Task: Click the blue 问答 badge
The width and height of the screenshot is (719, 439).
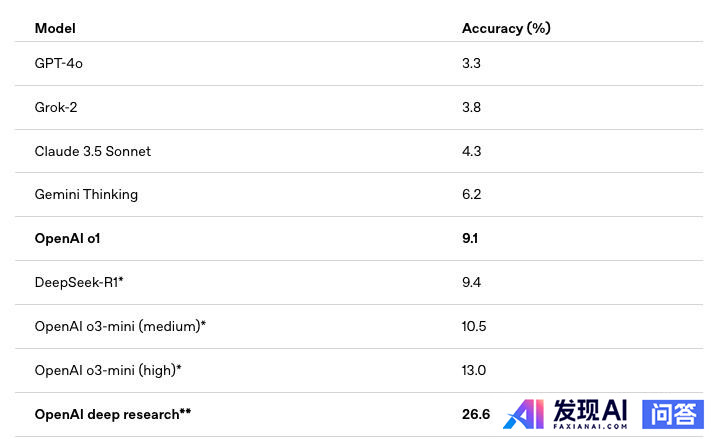Action: (673, 414)
